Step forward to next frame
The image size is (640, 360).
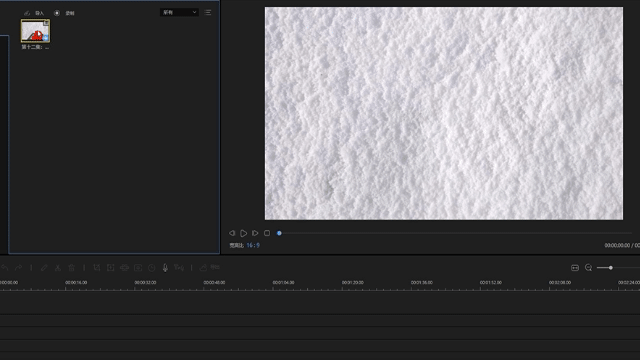[255, 233]
